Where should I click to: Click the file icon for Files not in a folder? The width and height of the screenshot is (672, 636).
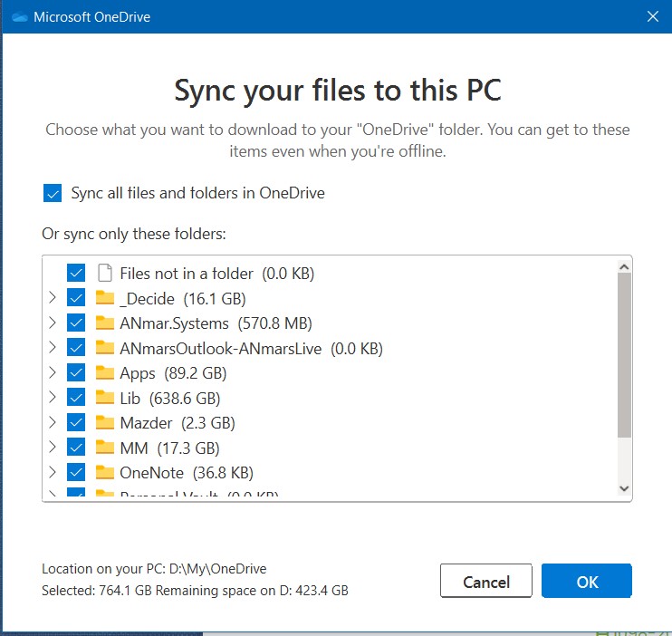(x=104, y=273)
